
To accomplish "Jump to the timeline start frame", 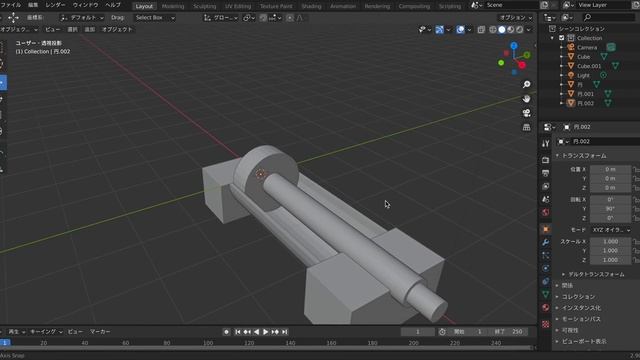I will coord(238,332).
